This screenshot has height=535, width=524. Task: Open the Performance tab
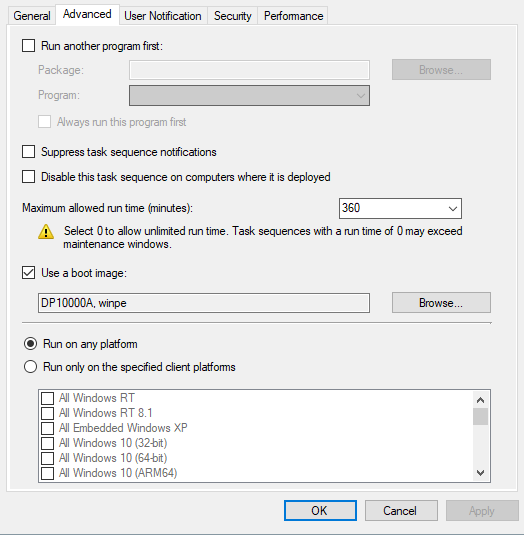coord(293,16)
